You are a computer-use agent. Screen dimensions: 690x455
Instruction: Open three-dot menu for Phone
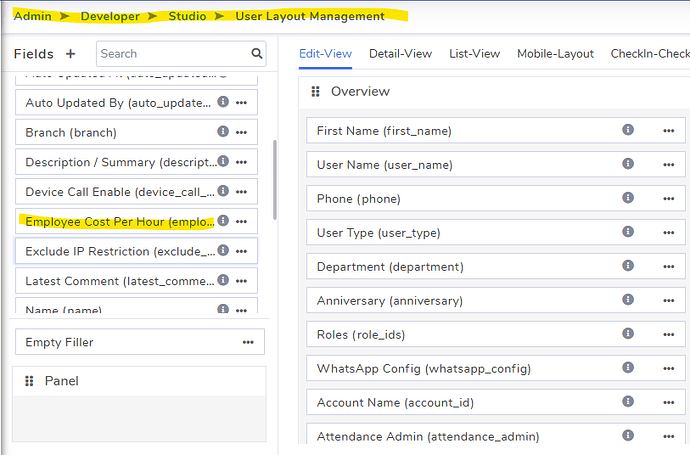(668, 198)
